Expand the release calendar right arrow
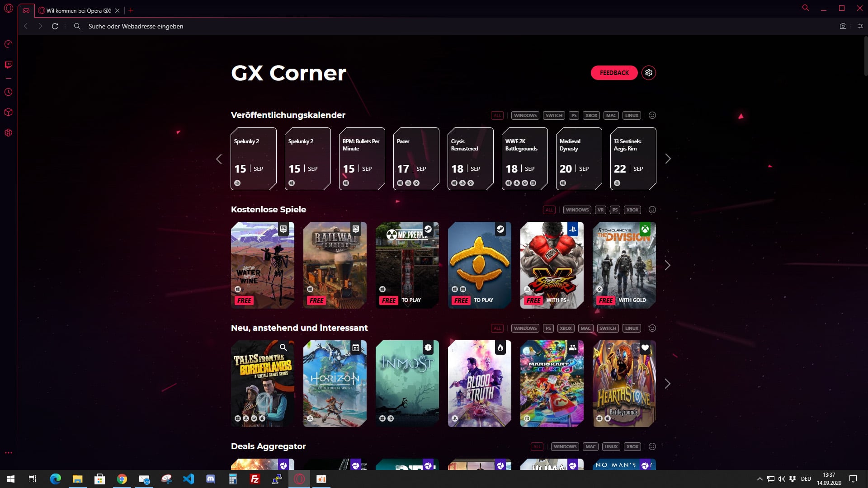 coord(668,159)
